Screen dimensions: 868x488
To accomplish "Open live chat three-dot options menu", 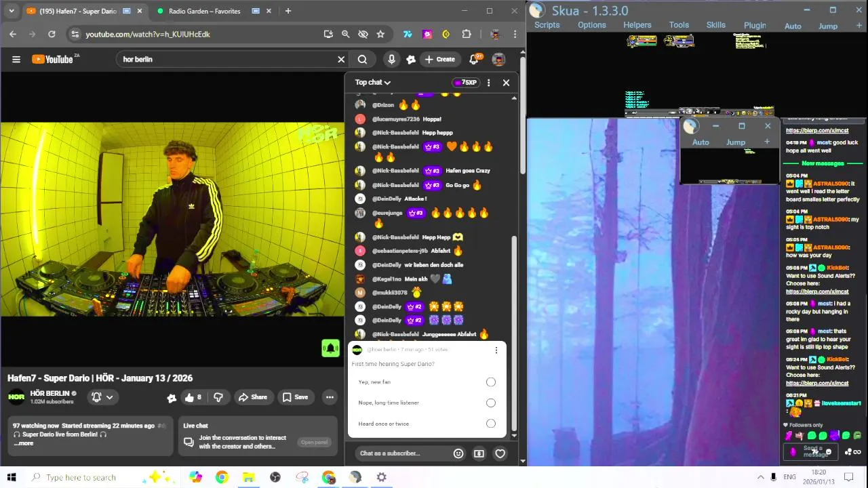I will (488, 83).
